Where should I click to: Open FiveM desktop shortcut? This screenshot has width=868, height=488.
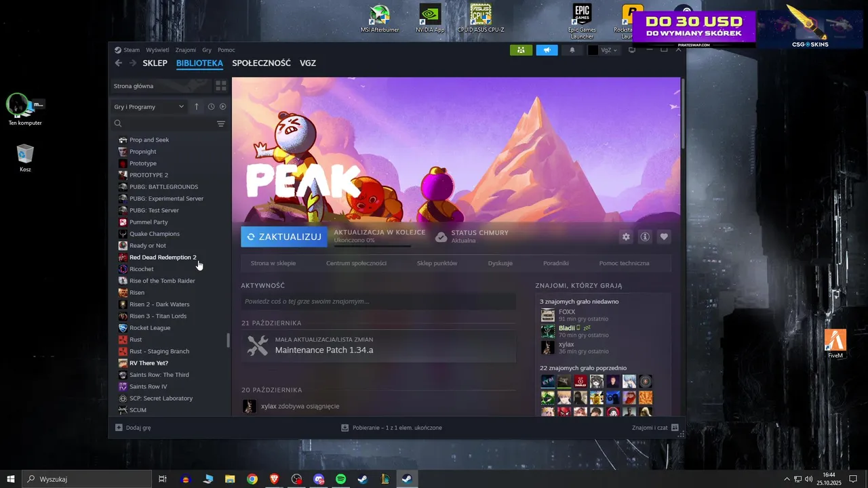click(x=835, y=344)
